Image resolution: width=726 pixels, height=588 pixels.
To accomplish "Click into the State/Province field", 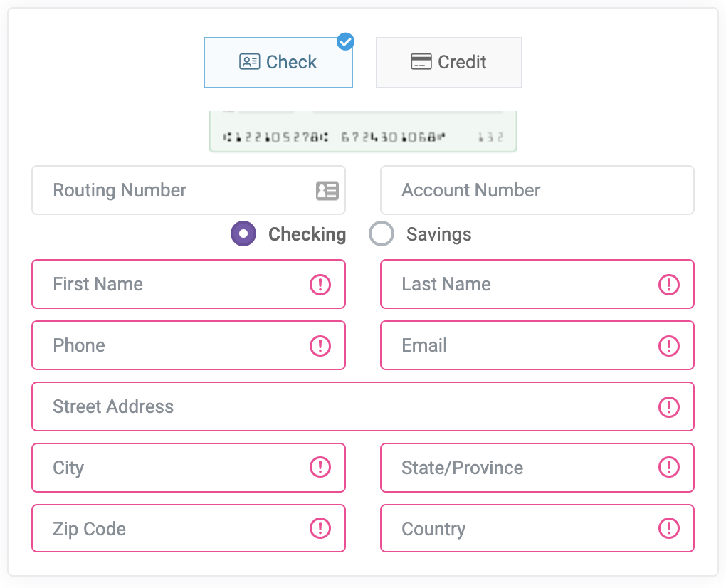I will (x=537, y=468).
